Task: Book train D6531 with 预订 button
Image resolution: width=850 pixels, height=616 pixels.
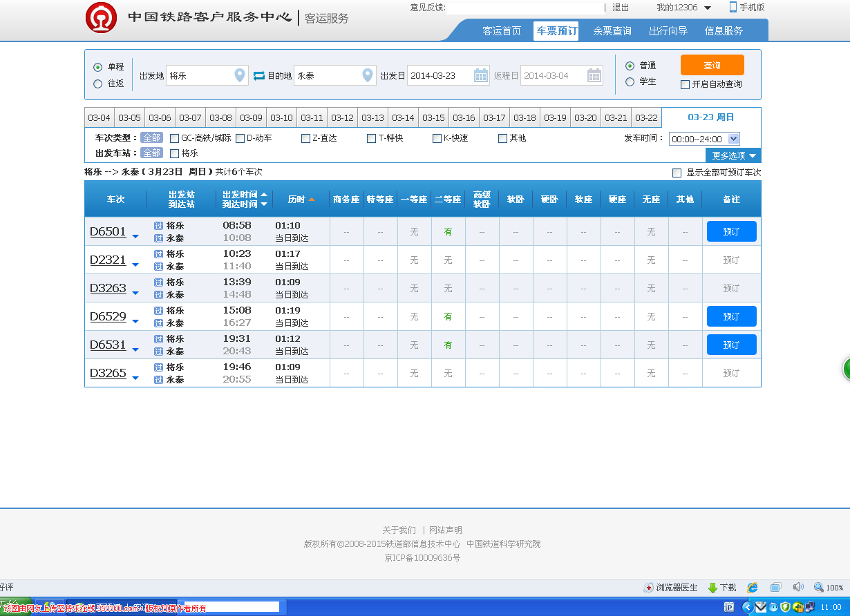Action: click(x=731, y=345)
